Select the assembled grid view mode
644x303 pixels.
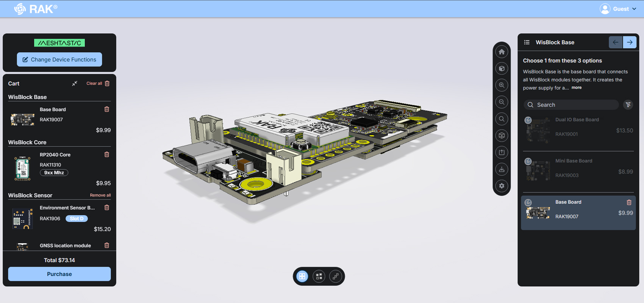coord(302,276)
